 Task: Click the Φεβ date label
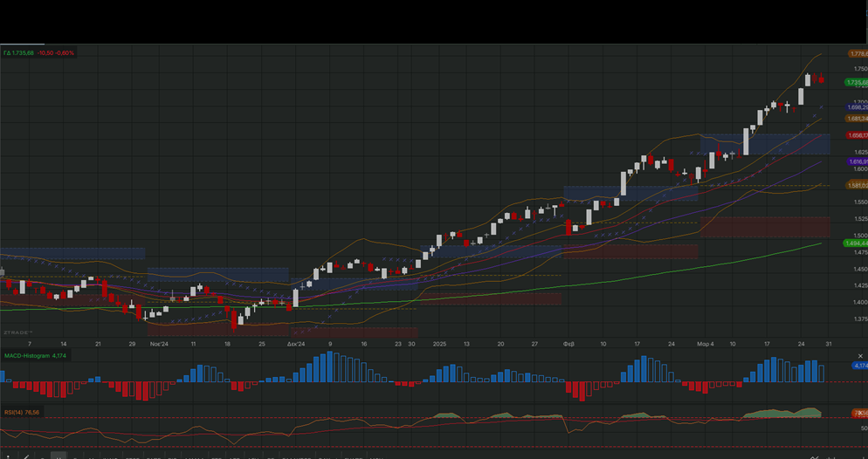coord(568,344)
